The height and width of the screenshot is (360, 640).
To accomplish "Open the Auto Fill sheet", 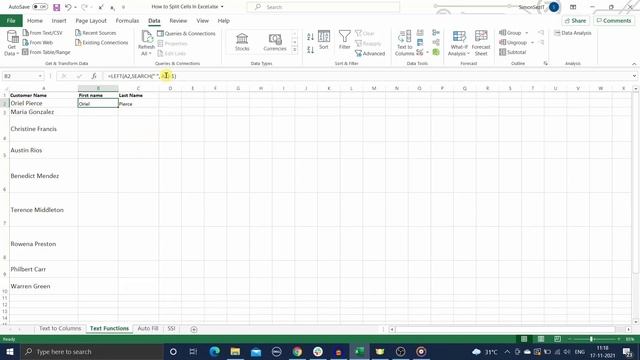I will click(148, 329).
